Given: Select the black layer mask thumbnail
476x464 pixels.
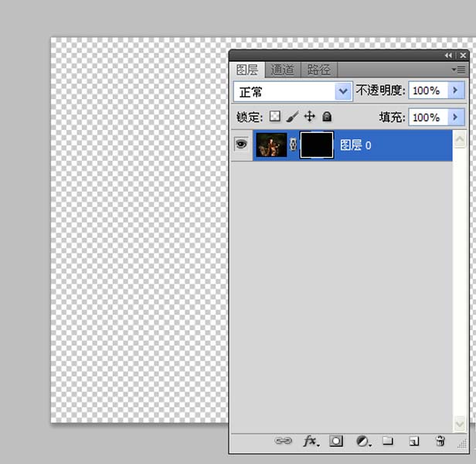Looking at the screenshot, I should coord(316,145).
